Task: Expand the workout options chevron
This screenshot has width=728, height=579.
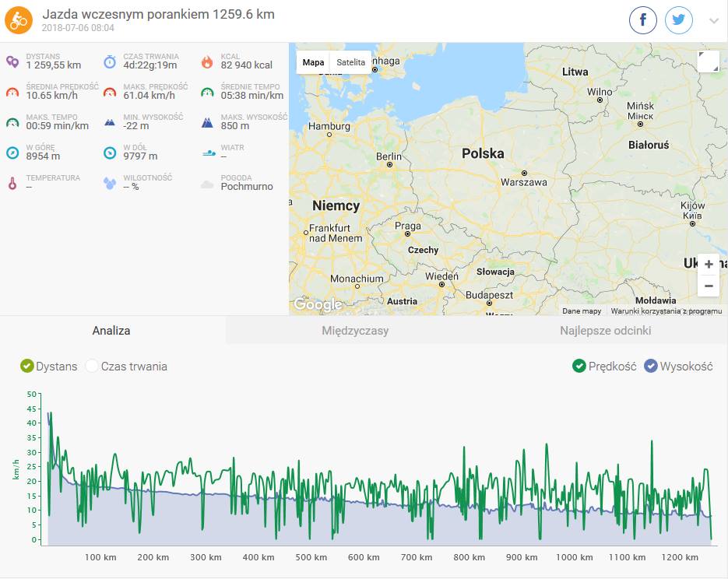Action: pos(714,21)
